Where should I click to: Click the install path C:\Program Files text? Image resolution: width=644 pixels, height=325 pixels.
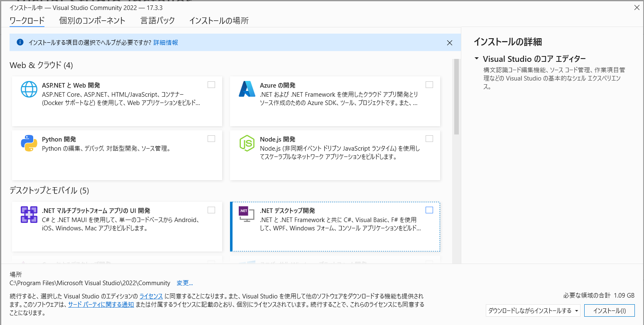tap(90, 283)
